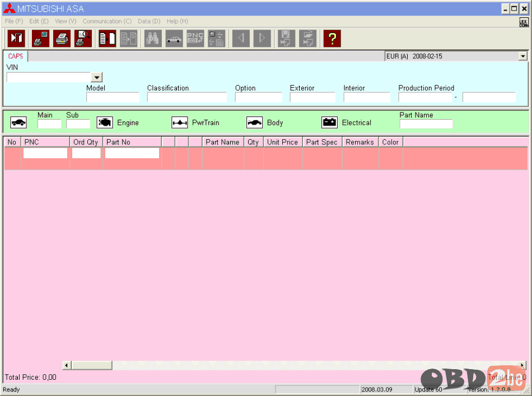Open the View (V) menu
Screen dimensions: 532x396
point(66,21)
